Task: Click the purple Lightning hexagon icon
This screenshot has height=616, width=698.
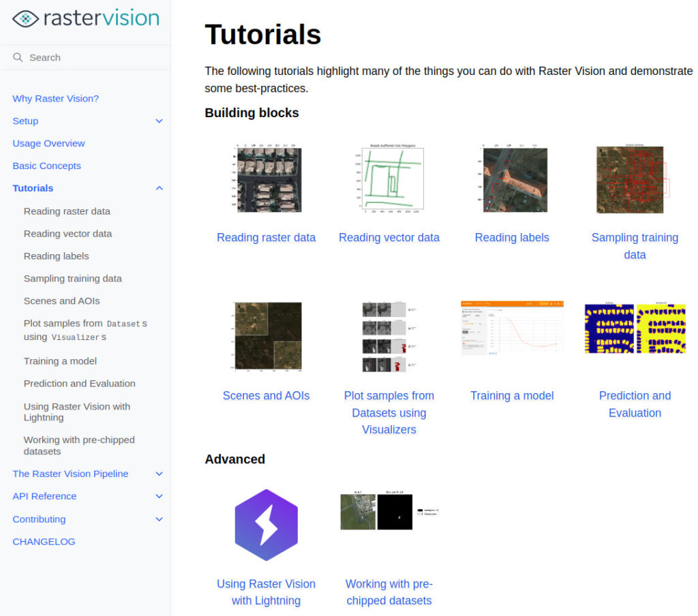Action: tap(267, 526)
